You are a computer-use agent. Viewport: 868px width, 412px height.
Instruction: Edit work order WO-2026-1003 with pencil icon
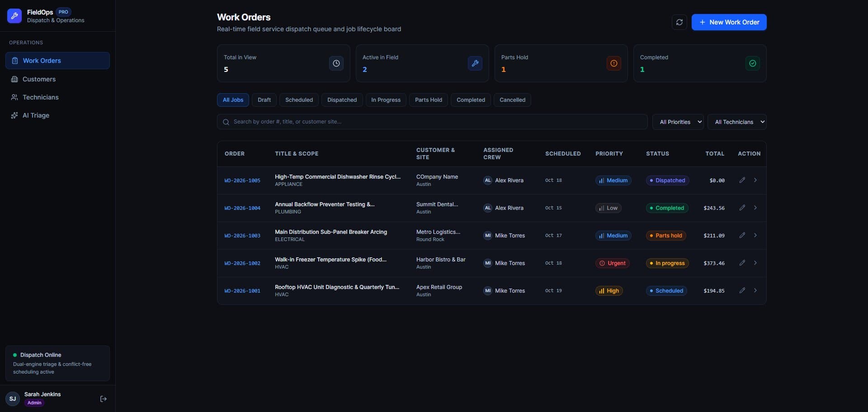click(x=742, y=235)
